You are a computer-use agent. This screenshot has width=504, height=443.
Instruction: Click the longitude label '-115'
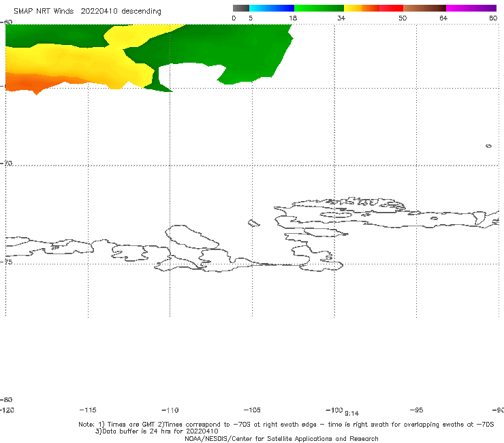click(x=88, y=410)
